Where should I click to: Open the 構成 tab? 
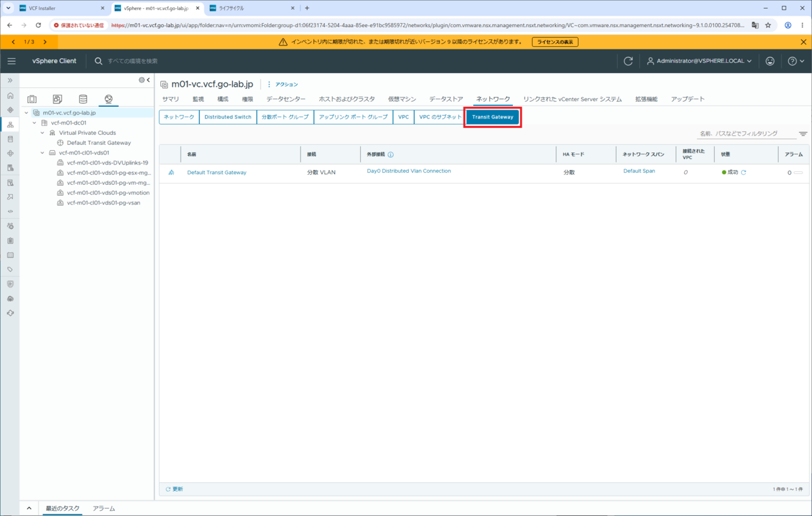(x=223, y=99)
